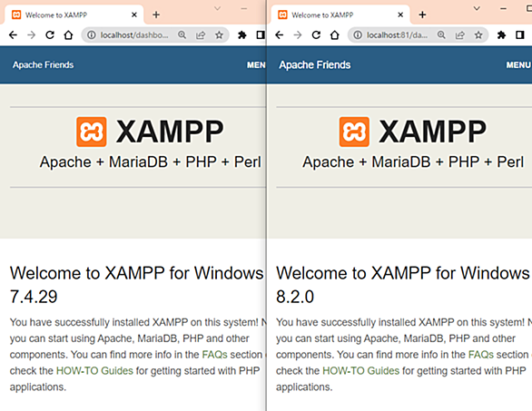
Task: Open new tab in right browser window
Action: pos(422,15)
